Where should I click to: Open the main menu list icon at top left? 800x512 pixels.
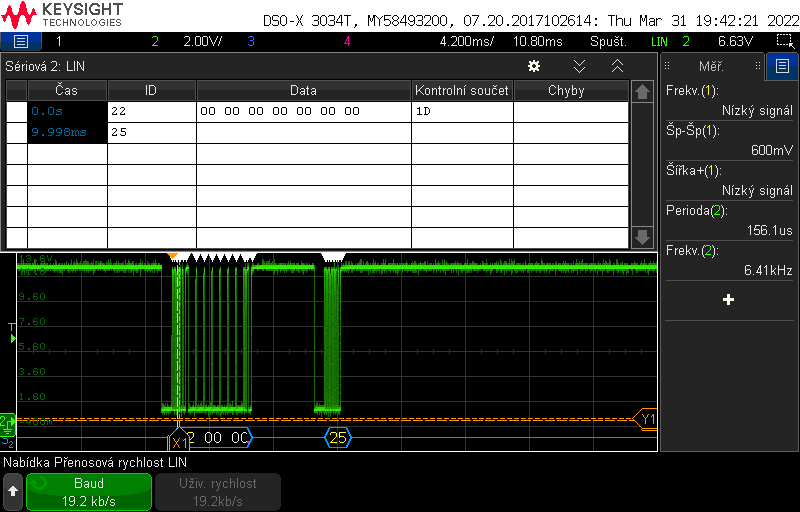coord(20,41)
